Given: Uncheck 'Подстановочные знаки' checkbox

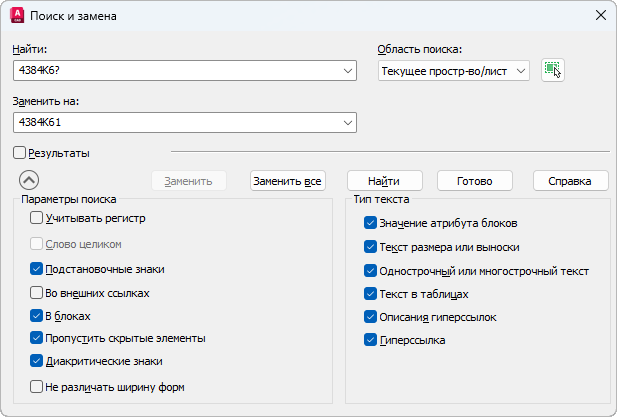Looking at the screenshot, I should [37, 269].
